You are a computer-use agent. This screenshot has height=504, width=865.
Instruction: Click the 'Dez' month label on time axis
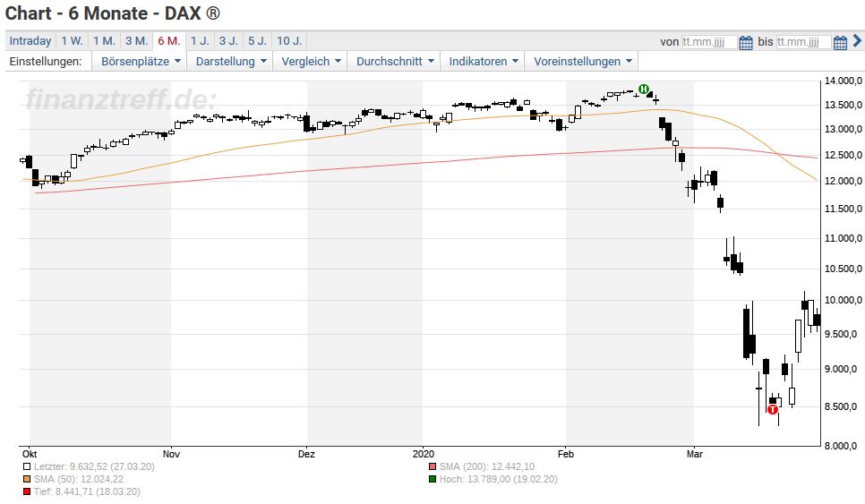coord(306,454)
